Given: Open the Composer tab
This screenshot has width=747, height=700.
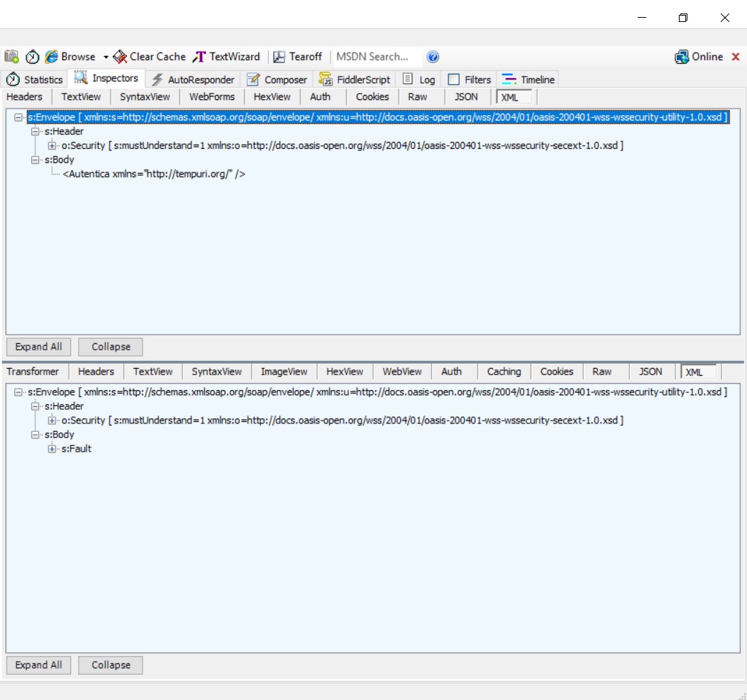Looking at the screenshot, I should (277, 79).
